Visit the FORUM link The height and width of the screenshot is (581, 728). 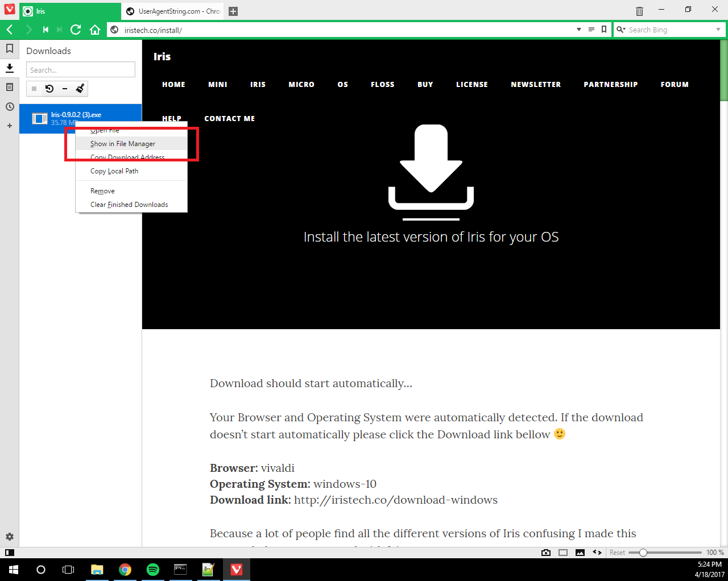pyautogui.click(x=675, y=85)
